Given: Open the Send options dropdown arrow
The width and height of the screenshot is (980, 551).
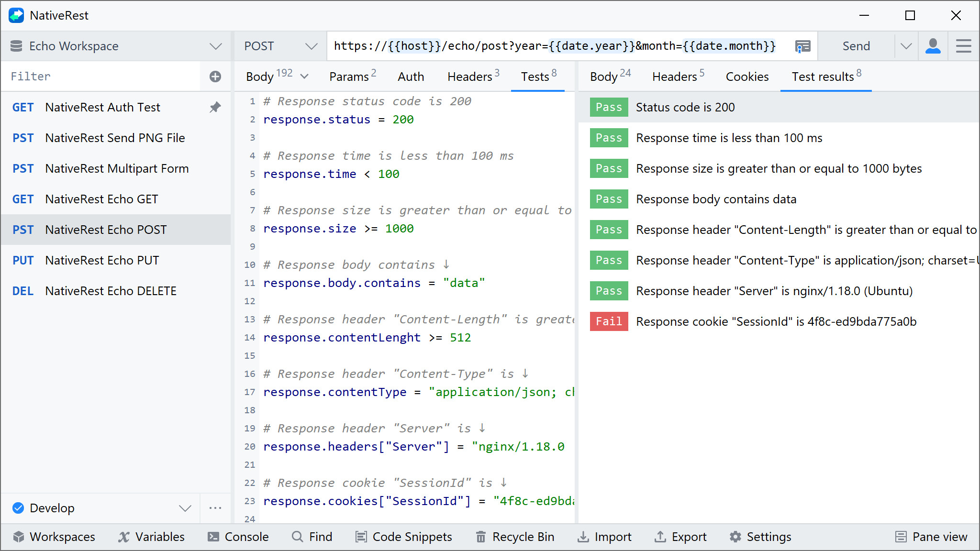Looking at the screenshot, I should (x=906, y=46).
